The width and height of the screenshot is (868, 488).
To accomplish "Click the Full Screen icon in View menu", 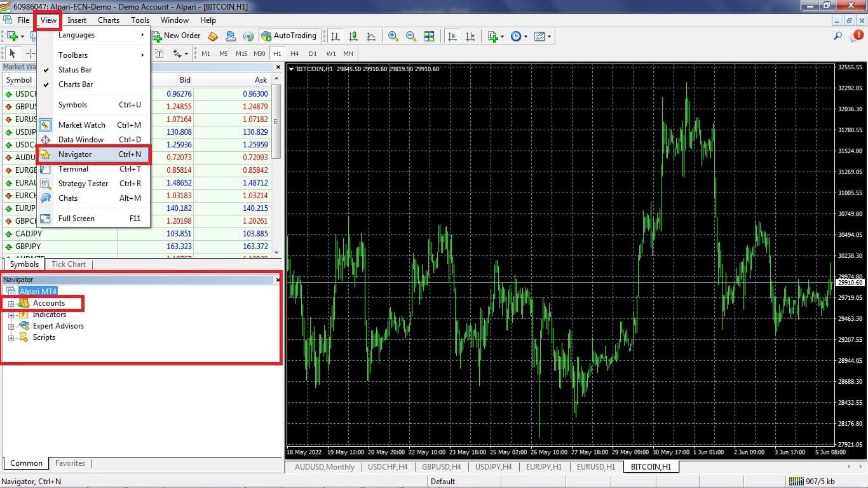I will [x=45, y=219].
